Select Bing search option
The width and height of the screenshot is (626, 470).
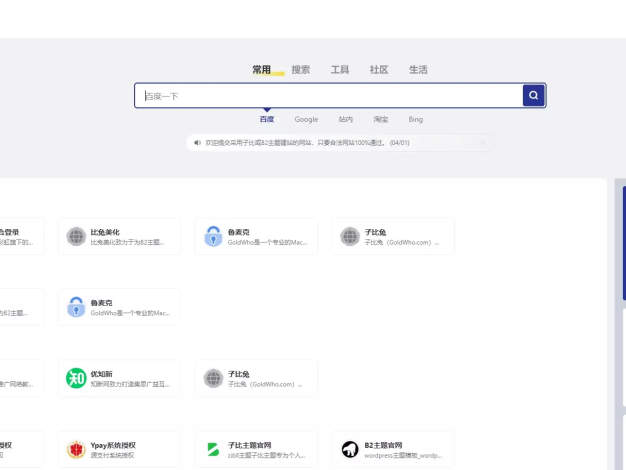[x=416, y=119]
